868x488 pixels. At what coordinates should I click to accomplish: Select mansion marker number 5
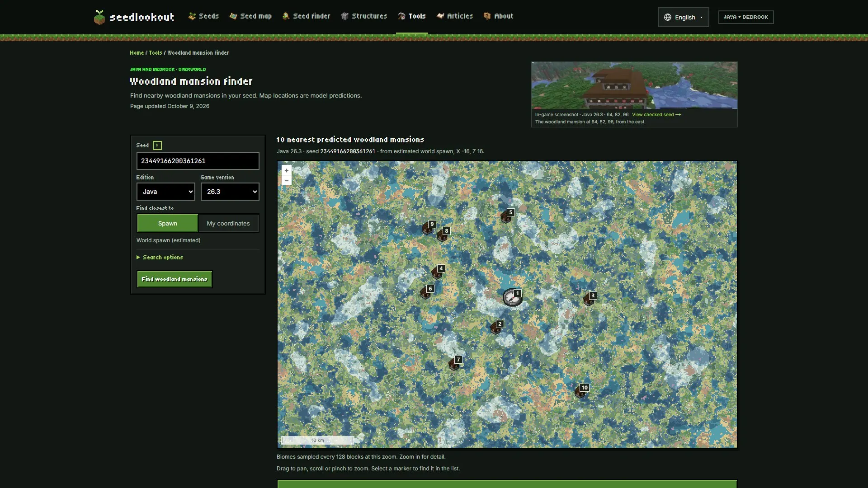[x=507, y=216]
